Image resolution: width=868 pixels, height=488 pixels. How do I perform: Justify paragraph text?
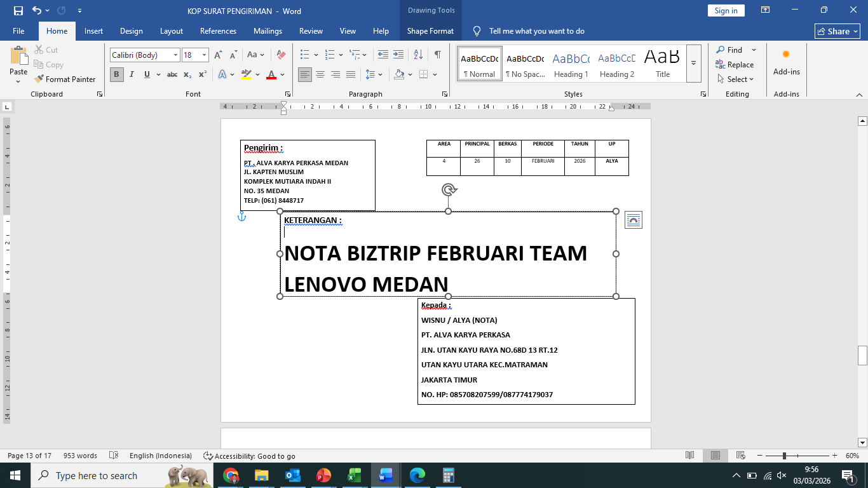(x=351, y=74)
